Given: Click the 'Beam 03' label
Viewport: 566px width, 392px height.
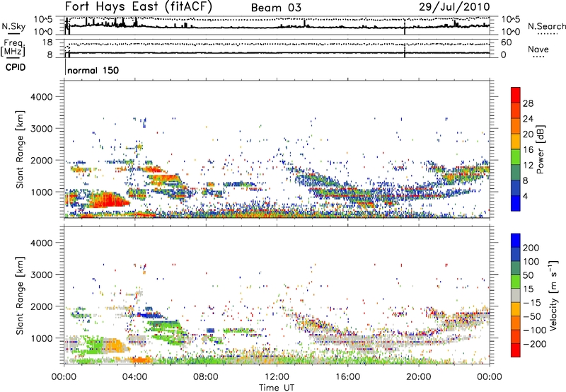Looking at the screenshot, I should point(276,8).
